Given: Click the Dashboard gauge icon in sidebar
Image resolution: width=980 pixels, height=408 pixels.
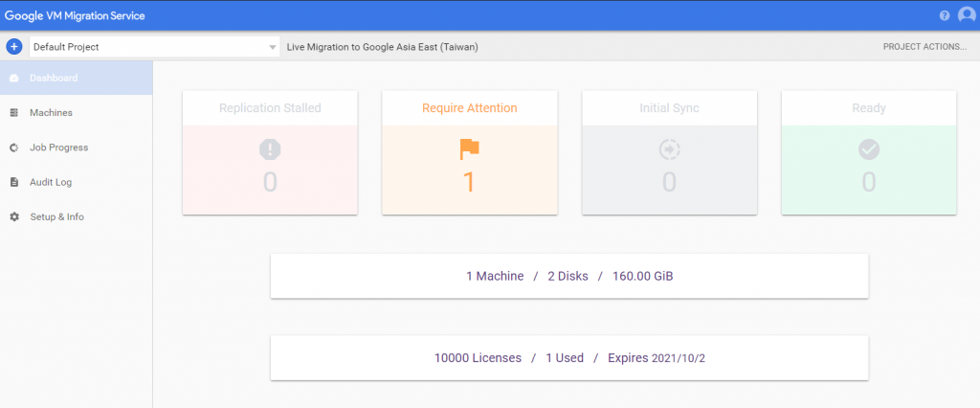Looking at the screenshot, I should coord(14,79).
